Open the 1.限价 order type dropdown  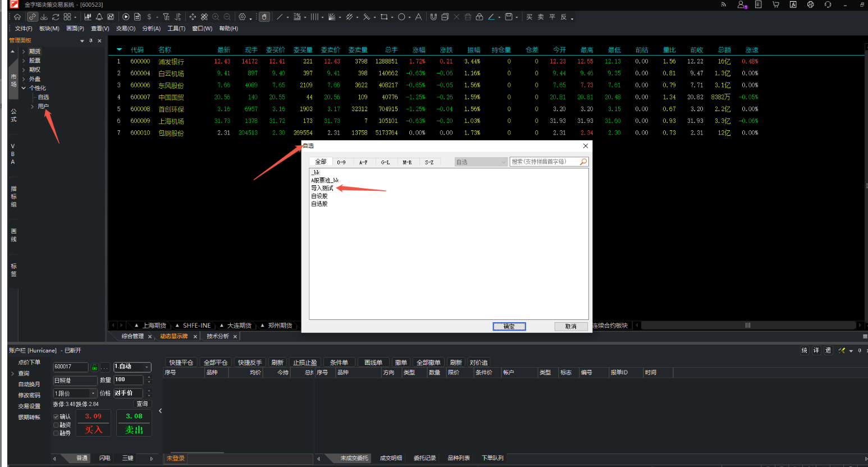(x=75, y=393)
